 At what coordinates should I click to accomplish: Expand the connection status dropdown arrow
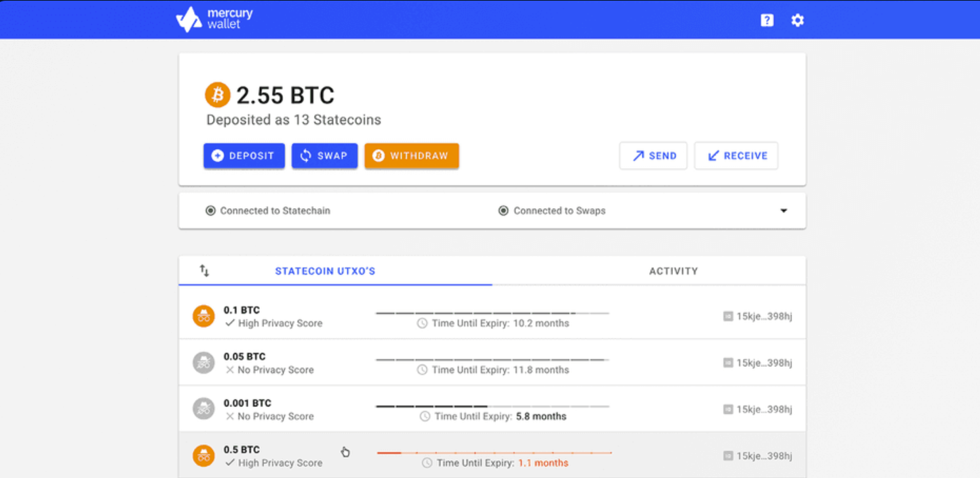tap(784, 211)
